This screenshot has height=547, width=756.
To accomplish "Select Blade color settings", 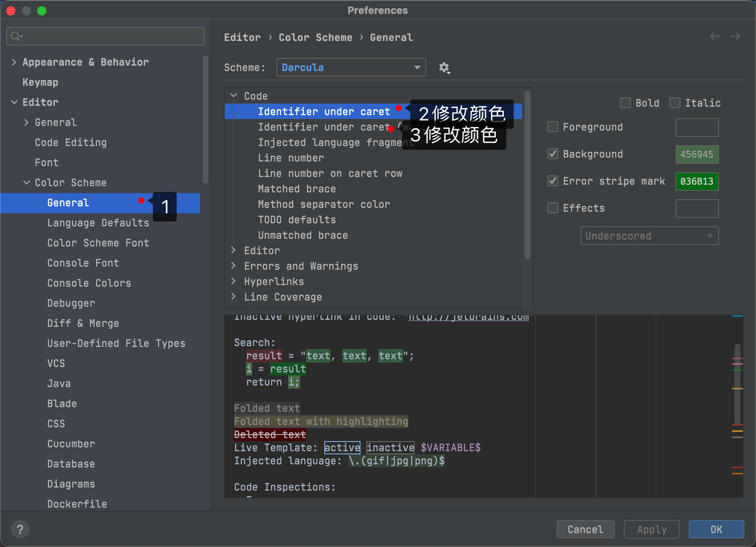I will click(x=62, y=404).
